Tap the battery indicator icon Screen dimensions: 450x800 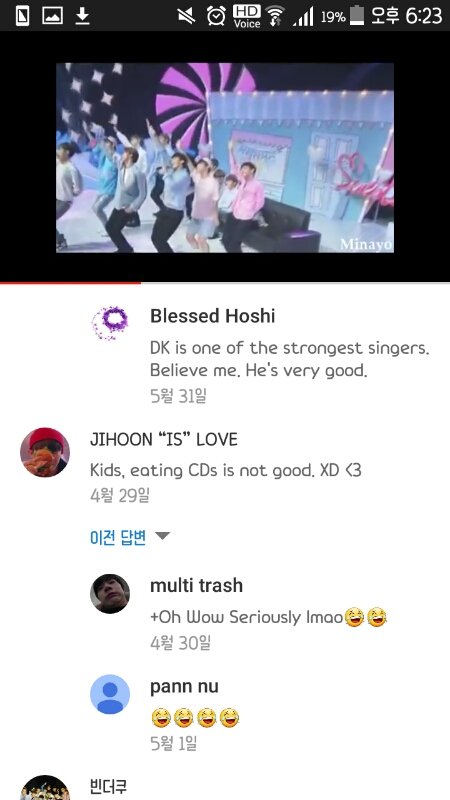point(357,16)
